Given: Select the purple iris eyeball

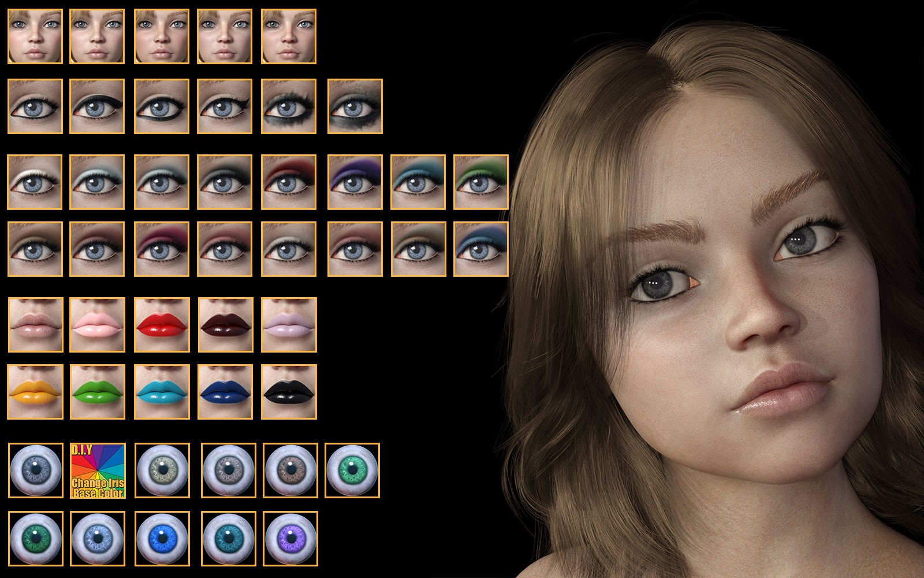Looking at the screenshot, I should point(290,539).
